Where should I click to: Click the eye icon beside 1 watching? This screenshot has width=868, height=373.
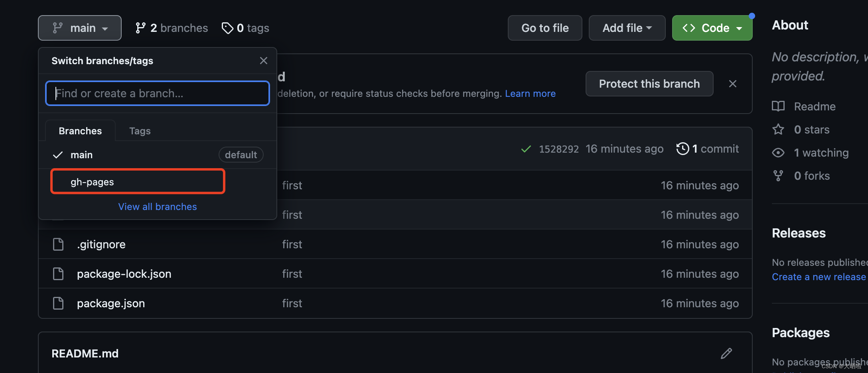(778, 153)
